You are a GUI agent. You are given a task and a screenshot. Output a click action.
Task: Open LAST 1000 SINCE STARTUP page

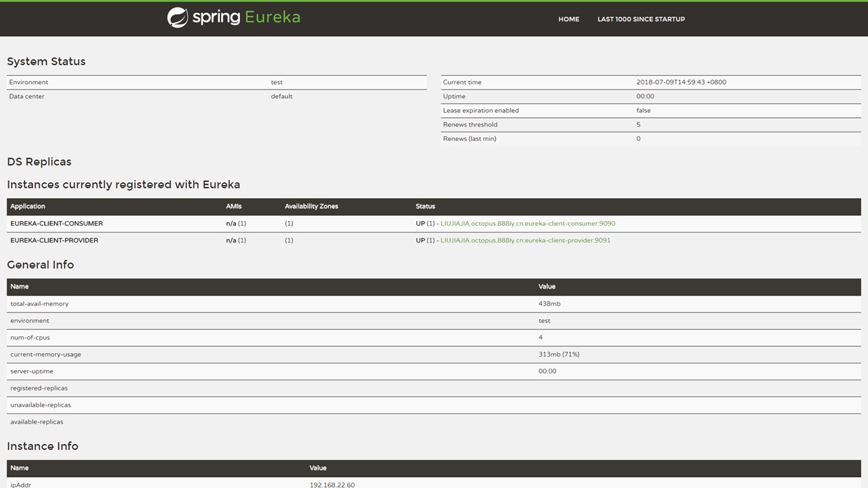(641, 19)
